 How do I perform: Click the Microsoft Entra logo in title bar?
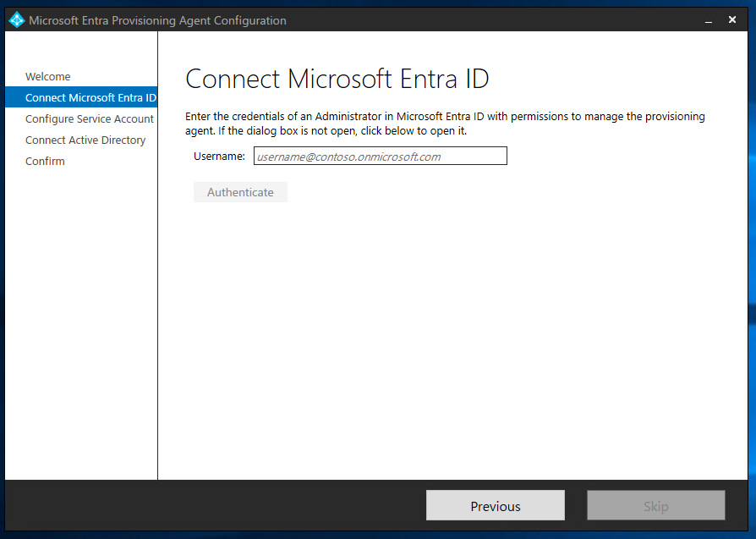point(17,19)
